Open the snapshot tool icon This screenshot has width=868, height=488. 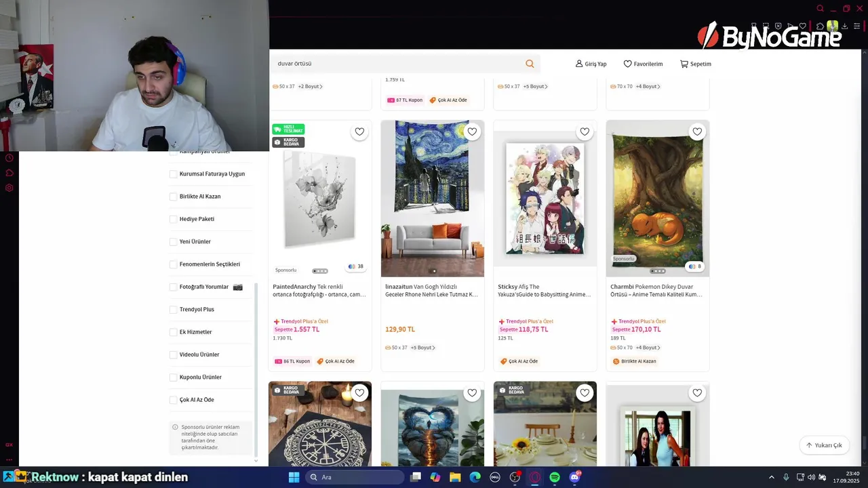766,26
